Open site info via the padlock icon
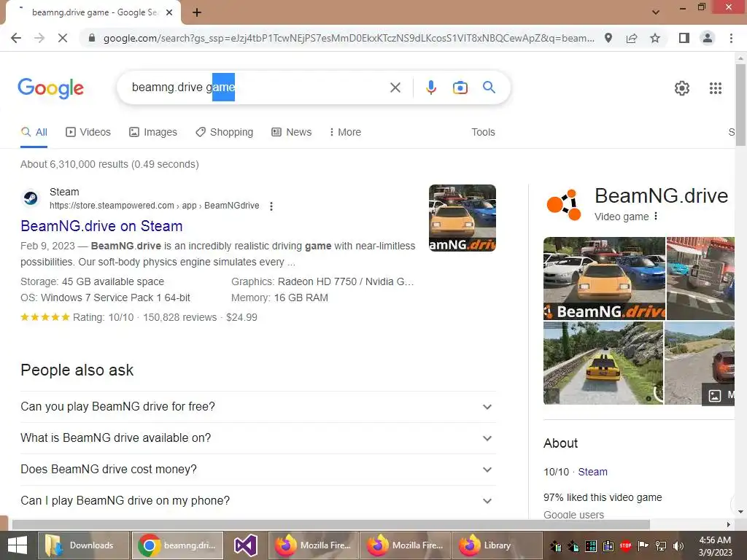Viewport: 747px width, 560px height. [92, 38]
